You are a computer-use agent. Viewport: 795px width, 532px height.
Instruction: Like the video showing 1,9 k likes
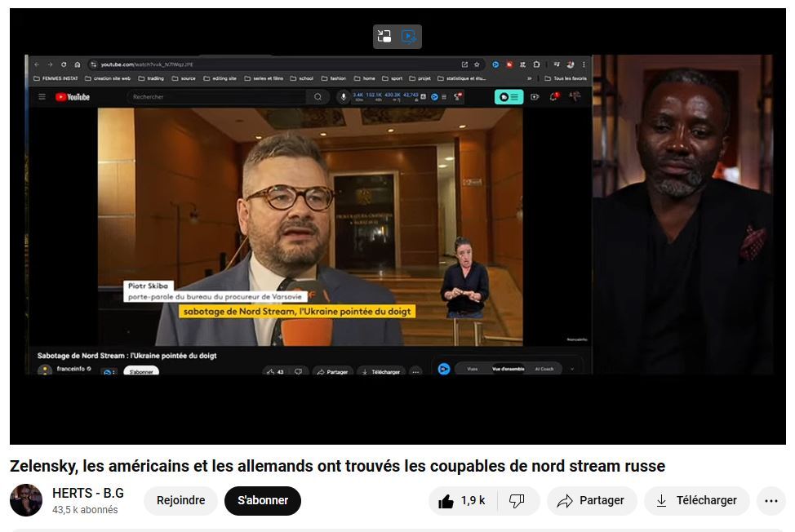(463, 501)
